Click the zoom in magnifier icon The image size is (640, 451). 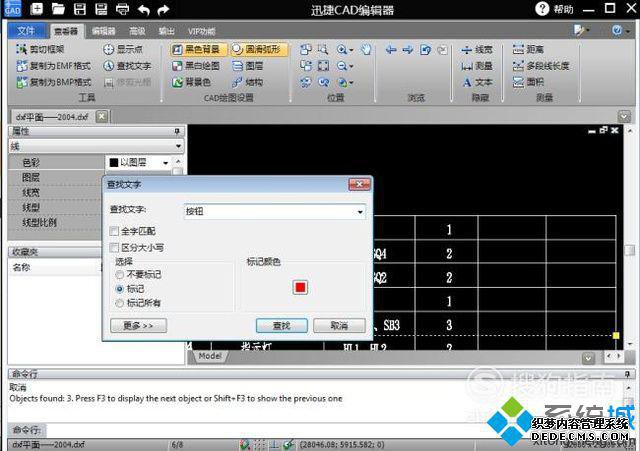point(341,49)
